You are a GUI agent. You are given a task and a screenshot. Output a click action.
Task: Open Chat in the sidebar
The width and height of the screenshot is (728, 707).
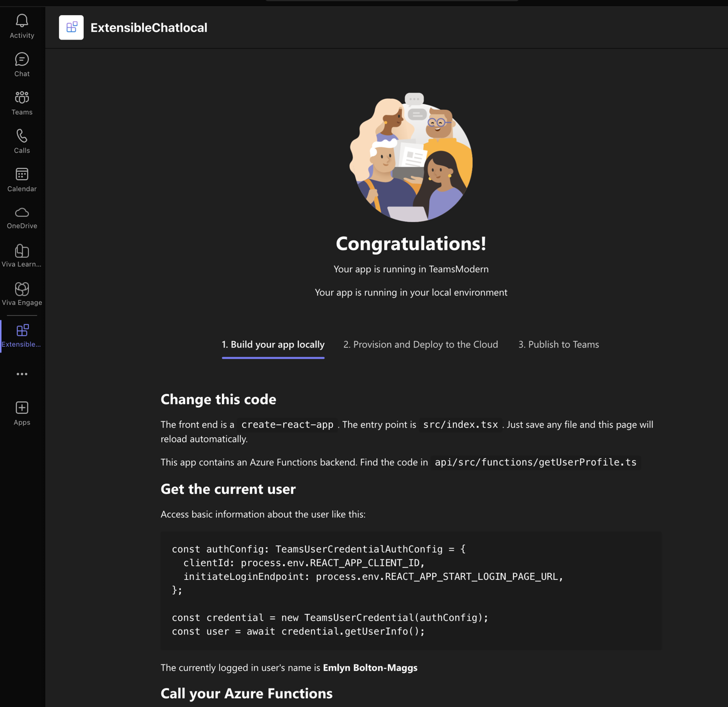coord(22,65)
